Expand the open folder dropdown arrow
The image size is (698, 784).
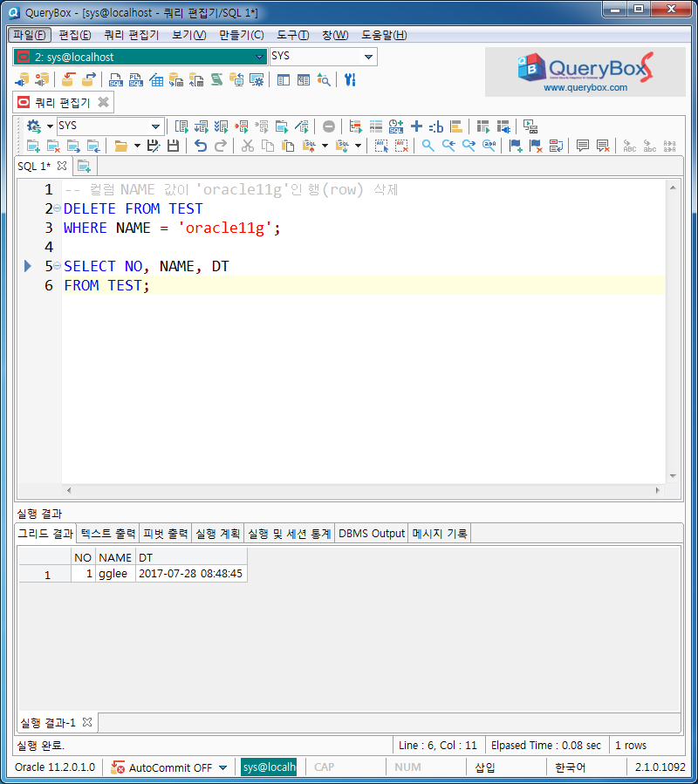(x=137, y=146)
